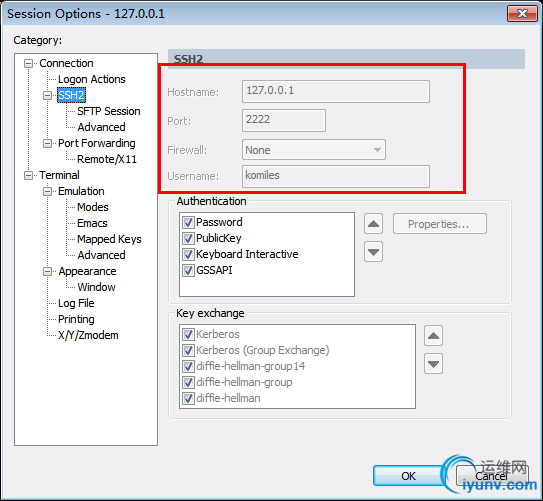Collapse the Terminal tree node
Viewport: 543px width, 501px height.
point(28,175)
